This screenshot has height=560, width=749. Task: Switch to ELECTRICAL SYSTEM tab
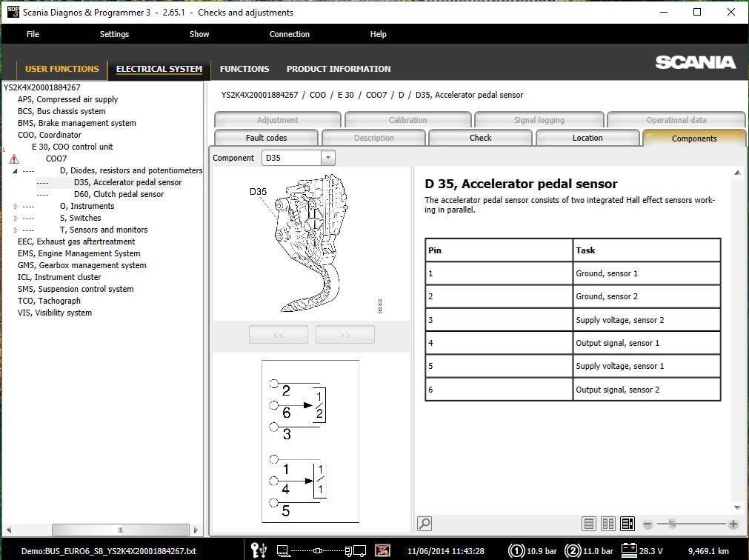pos(159,69)
